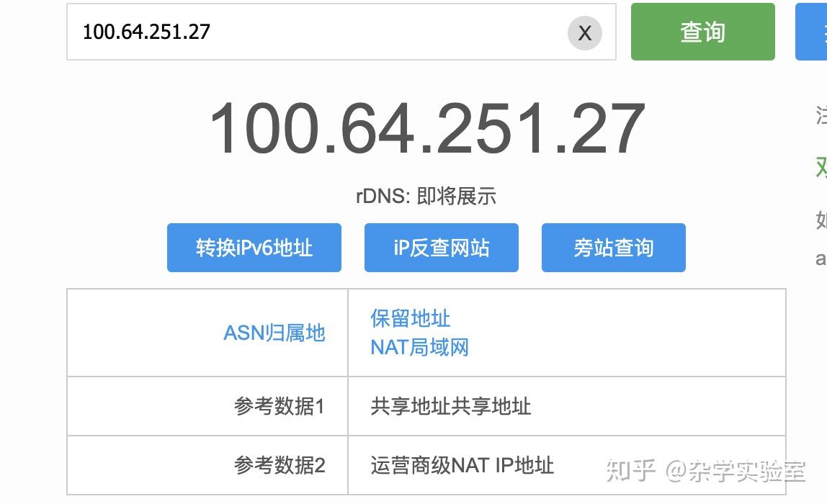Clear the input with the X button
Image resolution: width=827 pixels, height=504 pixels.
click(x=584, y=32)
